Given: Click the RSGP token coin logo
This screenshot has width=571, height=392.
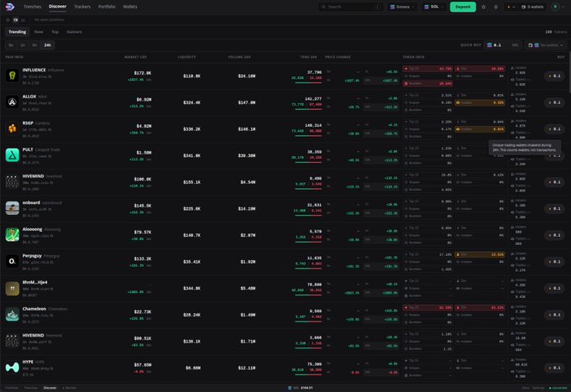Looking at the screenshot, I should (x=12, y=128).
